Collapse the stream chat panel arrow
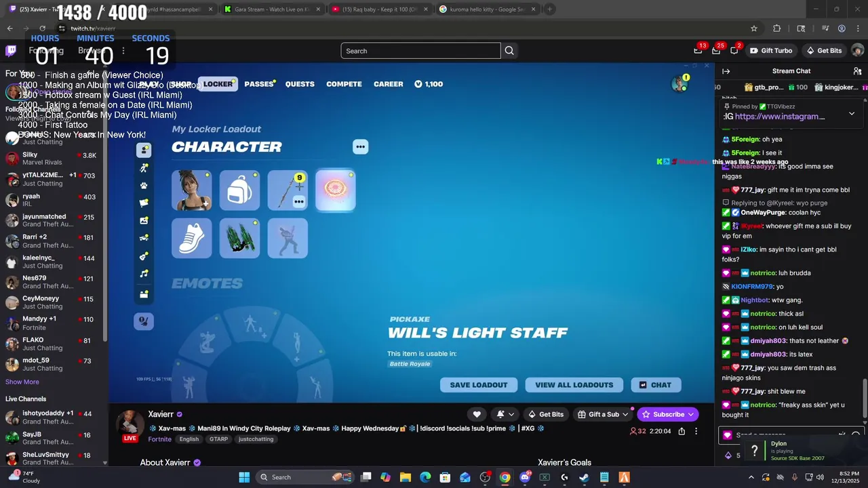The width and height of the screenshot is (868, 488). tap(726, 71)
